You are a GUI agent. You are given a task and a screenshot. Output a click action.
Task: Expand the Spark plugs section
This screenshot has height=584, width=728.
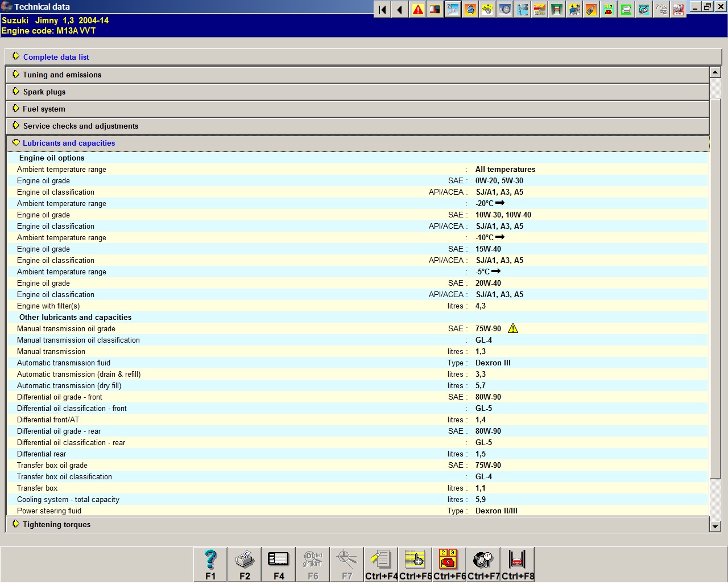click(x=44, y=92)
